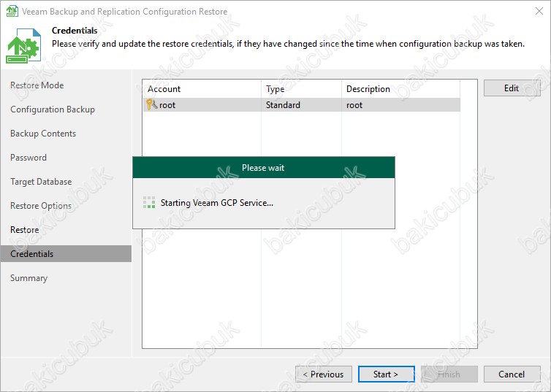Viewport: 551px width, 392px height.
Task: Click the Starting Veeam GCP Service text
Action: [217, 203]
